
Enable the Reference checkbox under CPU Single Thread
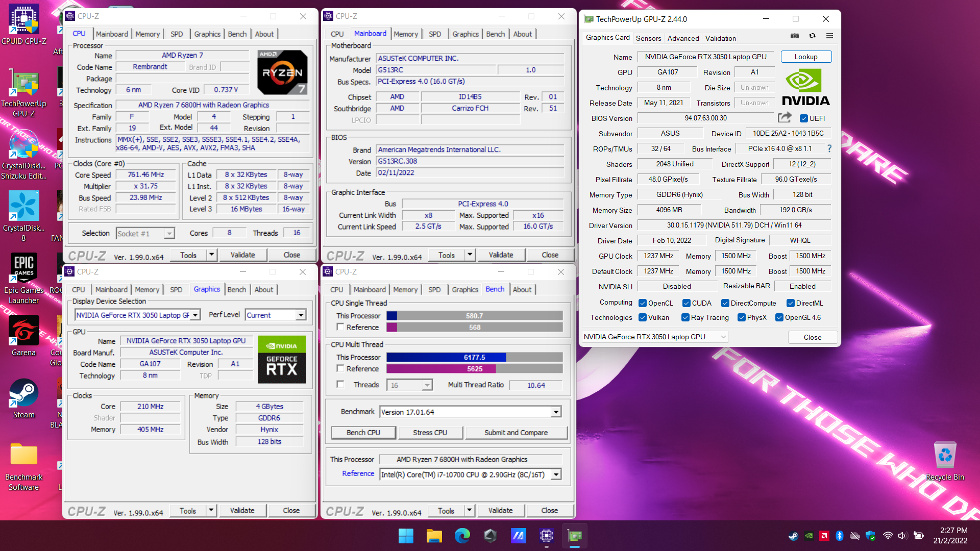coord(340,327)
